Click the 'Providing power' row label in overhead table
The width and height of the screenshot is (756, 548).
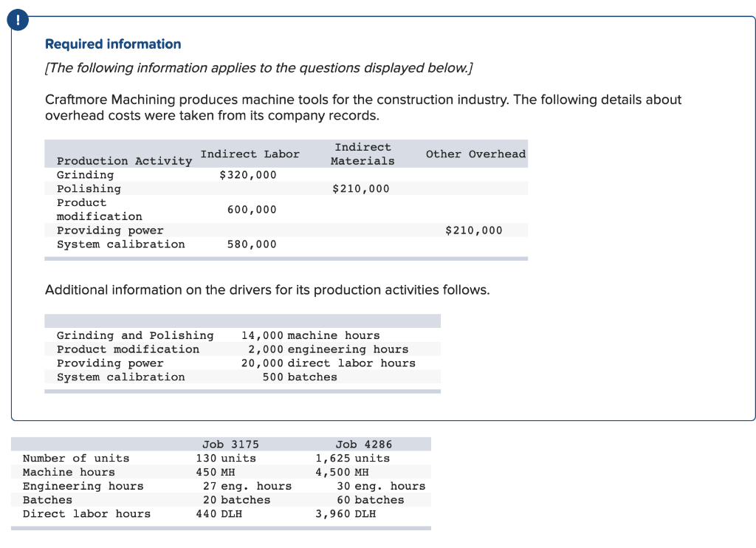110,230
